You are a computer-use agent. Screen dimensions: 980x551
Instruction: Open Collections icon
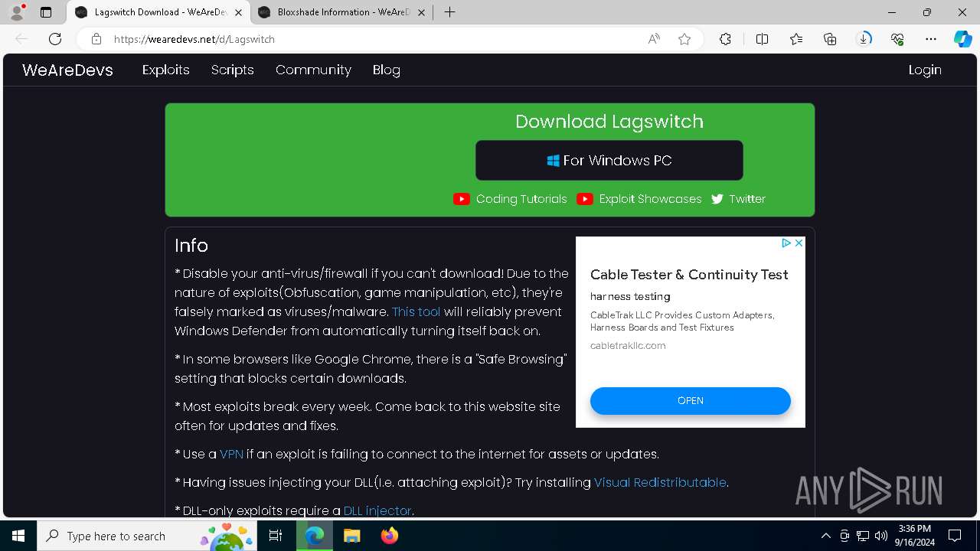click(830, 39)
